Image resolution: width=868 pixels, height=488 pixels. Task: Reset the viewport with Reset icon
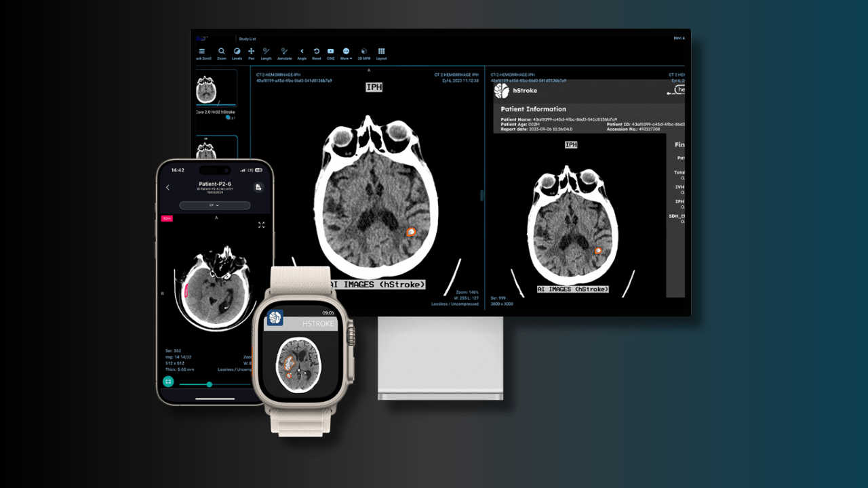[316, 52]
